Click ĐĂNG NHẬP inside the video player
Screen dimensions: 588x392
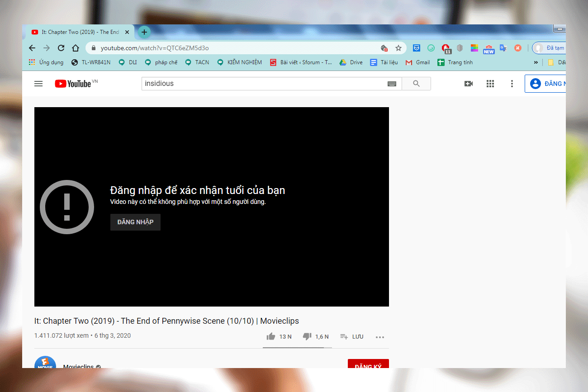135,222
